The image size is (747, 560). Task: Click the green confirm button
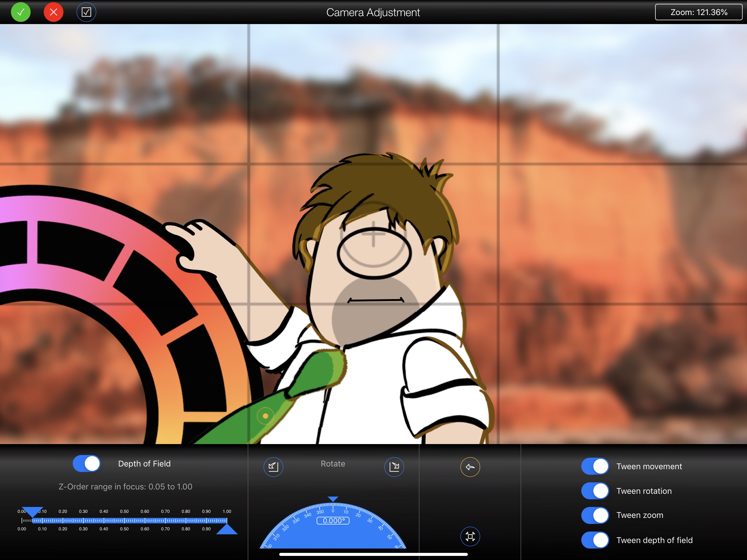click(x=21, y=12)
